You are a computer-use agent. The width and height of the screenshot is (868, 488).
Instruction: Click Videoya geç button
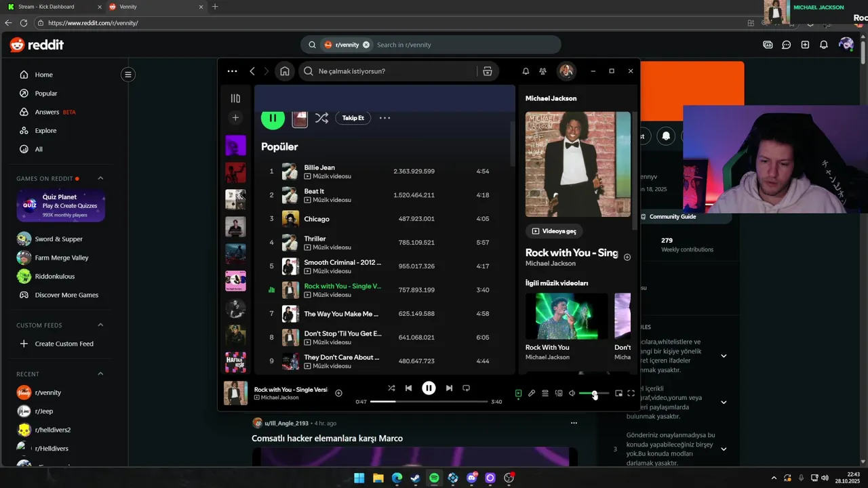(x=554, y=231)
